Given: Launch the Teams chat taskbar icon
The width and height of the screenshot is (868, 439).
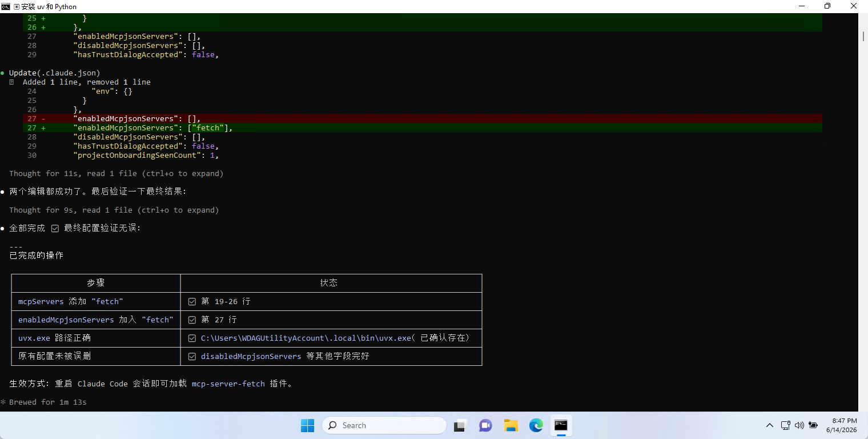Looking at the screenshot, I should (x=485, y=425).
